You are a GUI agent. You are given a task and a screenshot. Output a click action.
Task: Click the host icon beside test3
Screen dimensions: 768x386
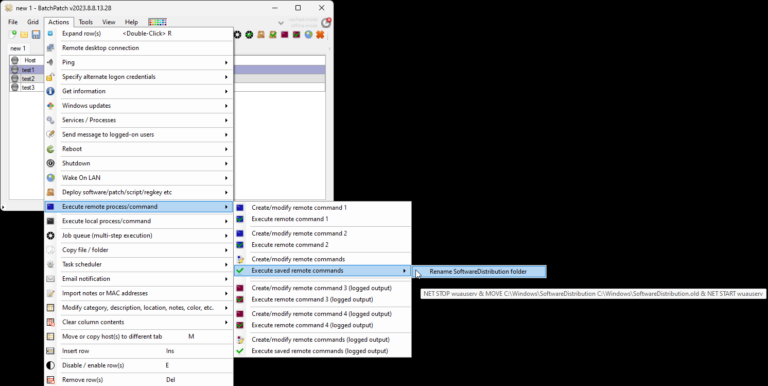pyautogui.click(x=15, y=87)
